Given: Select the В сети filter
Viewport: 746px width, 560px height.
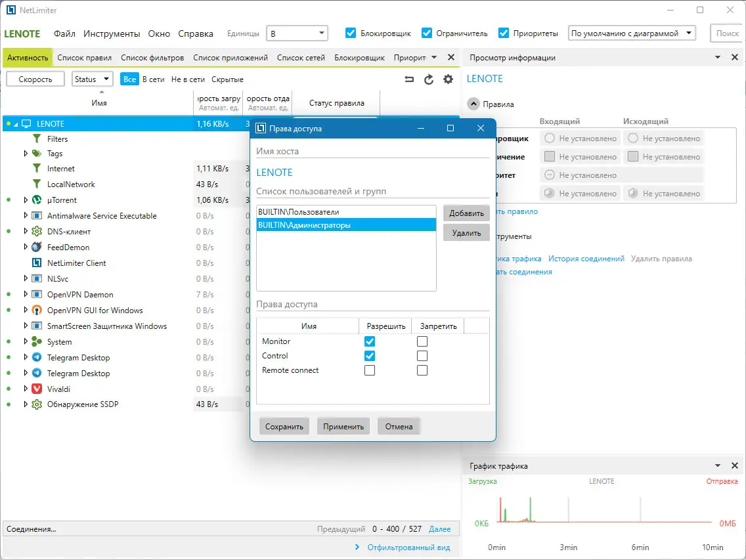Looking at the screenshot, I should point(153,79).
